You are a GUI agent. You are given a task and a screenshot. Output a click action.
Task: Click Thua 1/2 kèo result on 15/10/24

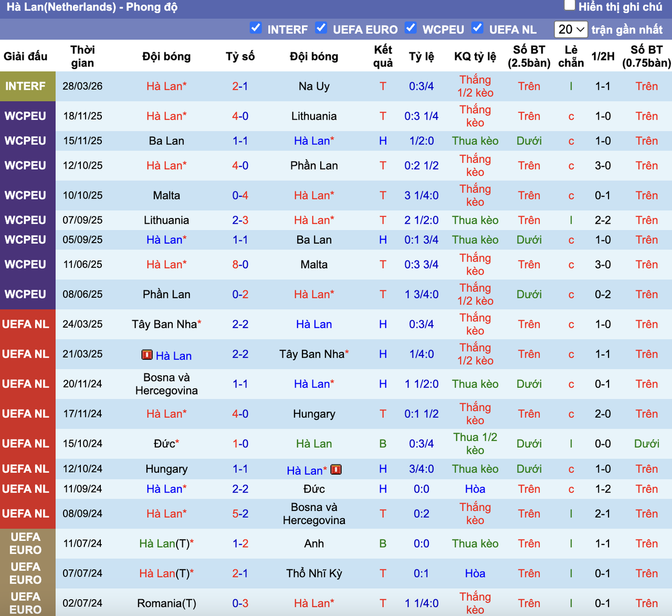pyautogui.click(x=475, y=444)
